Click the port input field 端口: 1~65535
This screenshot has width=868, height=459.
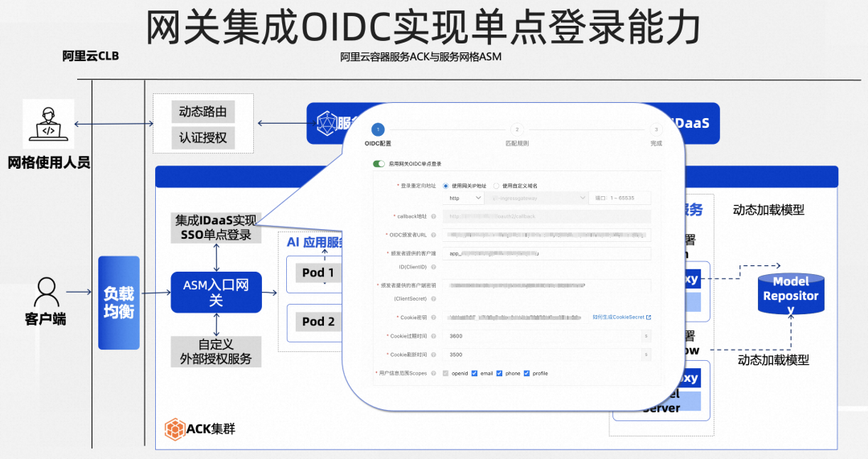[620, 198]
